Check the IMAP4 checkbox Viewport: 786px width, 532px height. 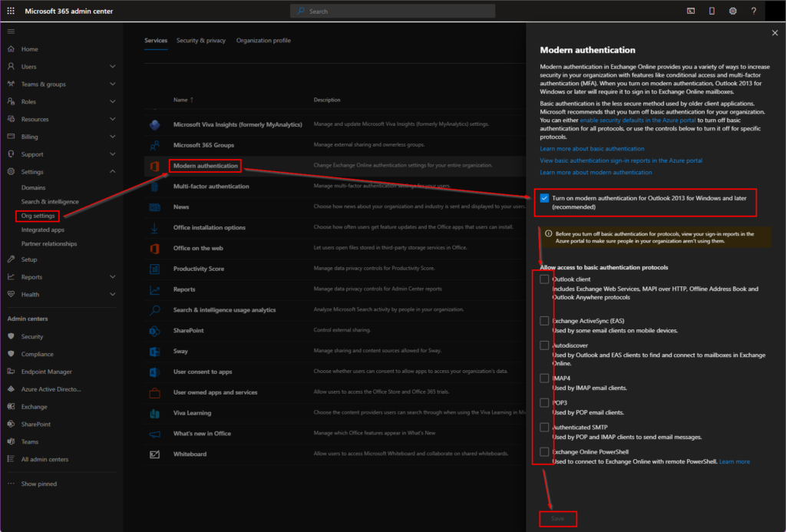pyautogui.click(x=544, y=378)
